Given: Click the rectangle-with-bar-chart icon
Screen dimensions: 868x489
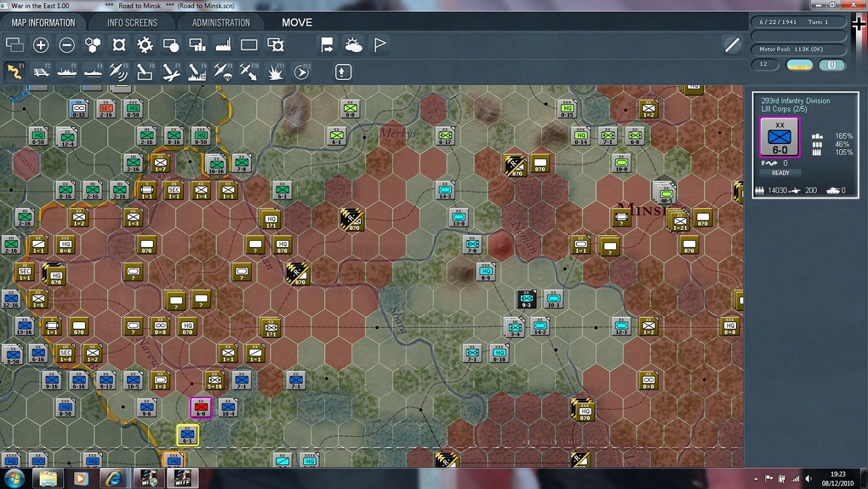Looking at the screenshot, I should click(197, 45).
